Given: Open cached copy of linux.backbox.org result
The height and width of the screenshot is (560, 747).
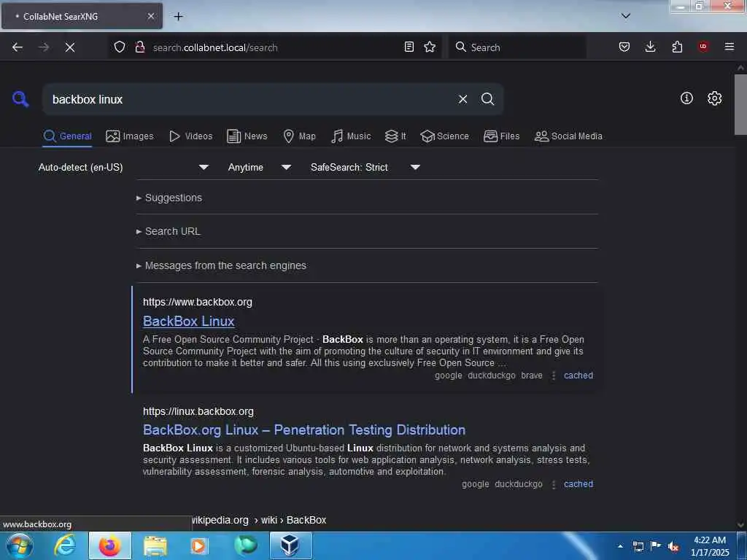Looking at the screenshot, I should coord(578,484).
